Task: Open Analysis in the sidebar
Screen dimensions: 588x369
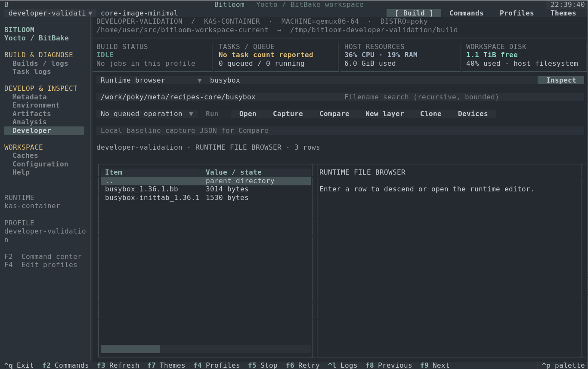Action: point(29,122)
